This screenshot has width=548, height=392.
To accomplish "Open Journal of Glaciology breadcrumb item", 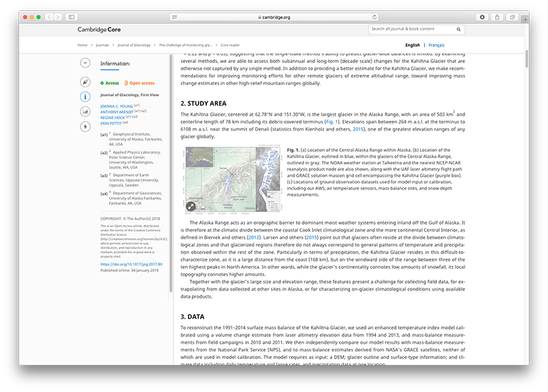I will coord(134,45).
